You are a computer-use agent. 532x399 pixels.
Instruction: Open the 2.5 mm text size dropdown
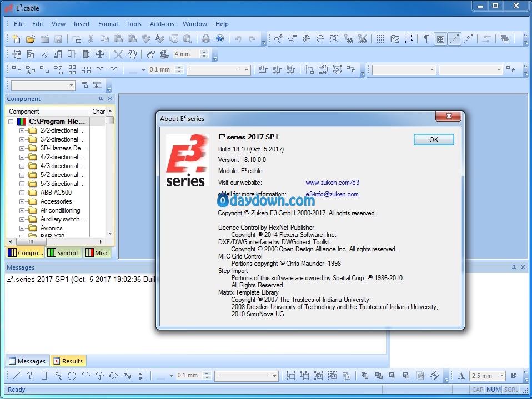click(501, 376)
